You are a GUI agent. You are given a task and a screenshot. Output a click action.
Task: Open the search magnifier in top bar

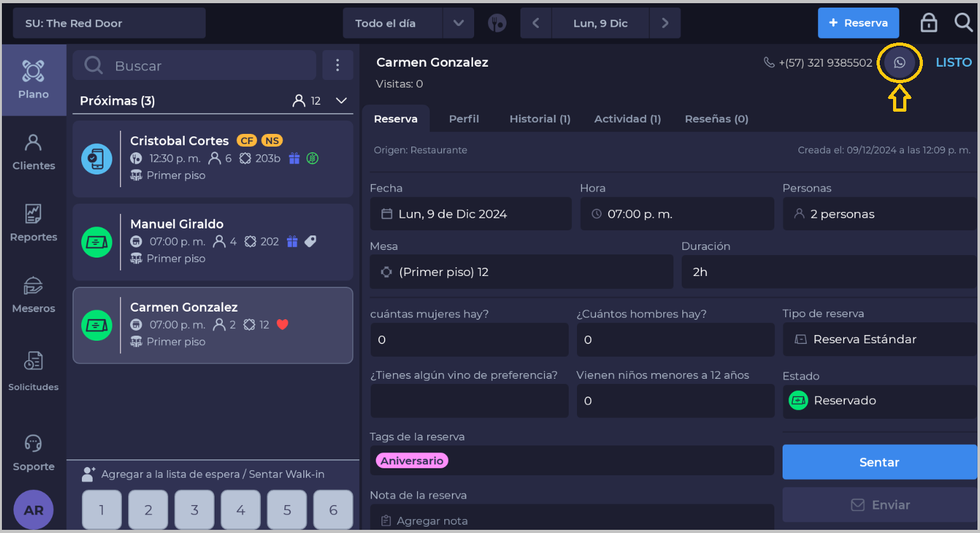click(x=963, y=23)
